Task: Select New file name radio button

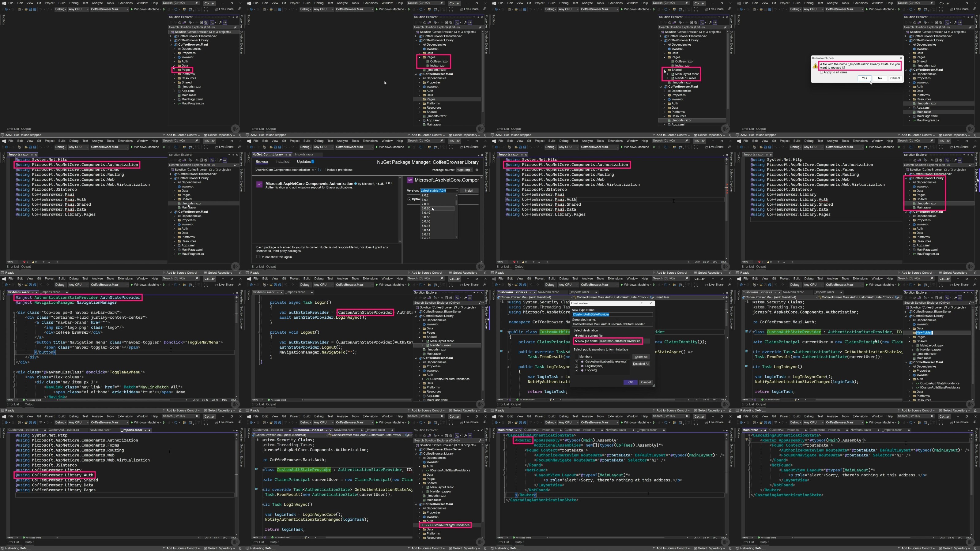Action: pyautogui.click(x=576, y=341)
